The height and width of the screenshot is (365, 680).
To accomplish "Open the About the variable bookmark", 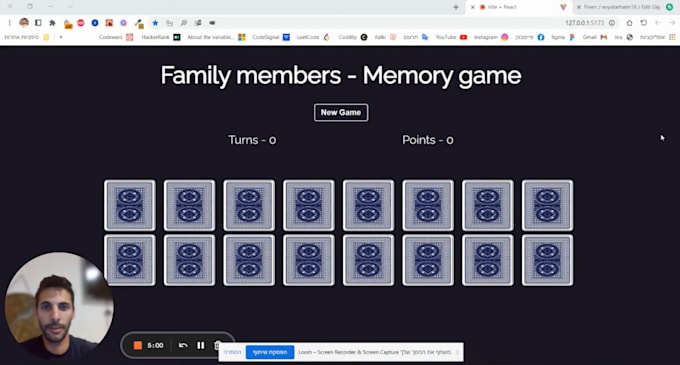I will point(216,37).
